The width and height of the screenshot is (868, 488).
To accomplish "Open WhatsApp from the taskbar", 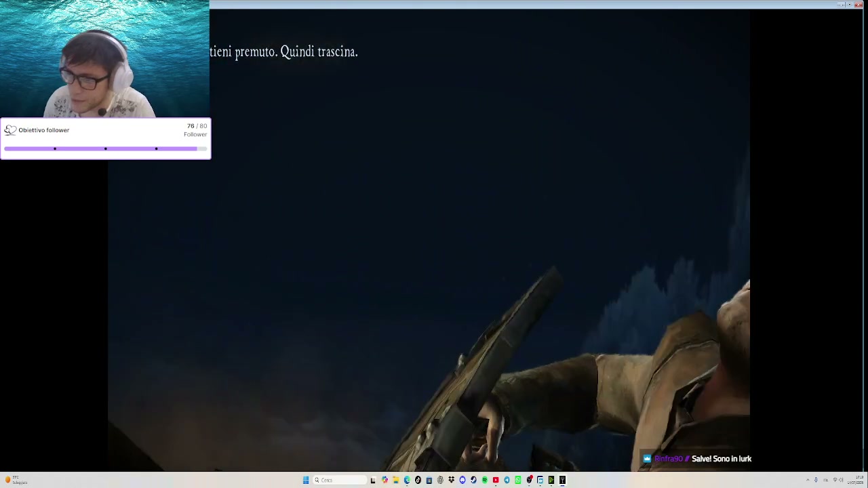I will [x=518, y=480].
